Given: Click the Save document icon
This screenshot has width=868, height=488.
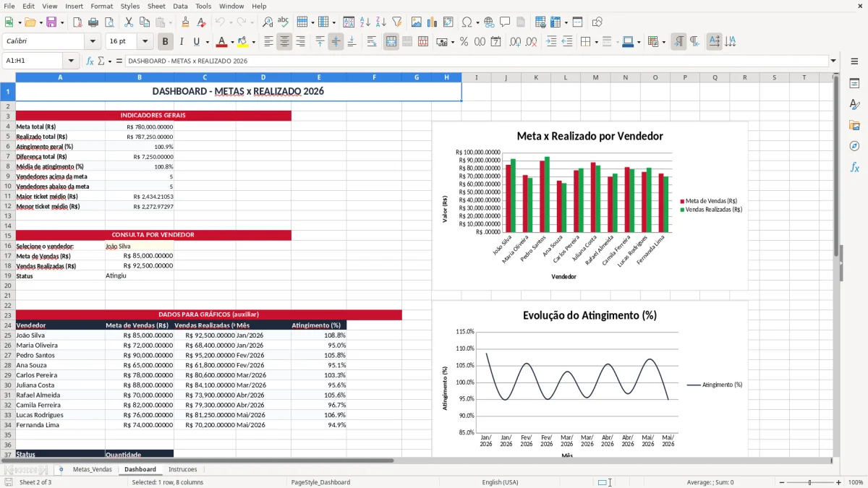Looking at the screenshot, I should click(51, 22).
